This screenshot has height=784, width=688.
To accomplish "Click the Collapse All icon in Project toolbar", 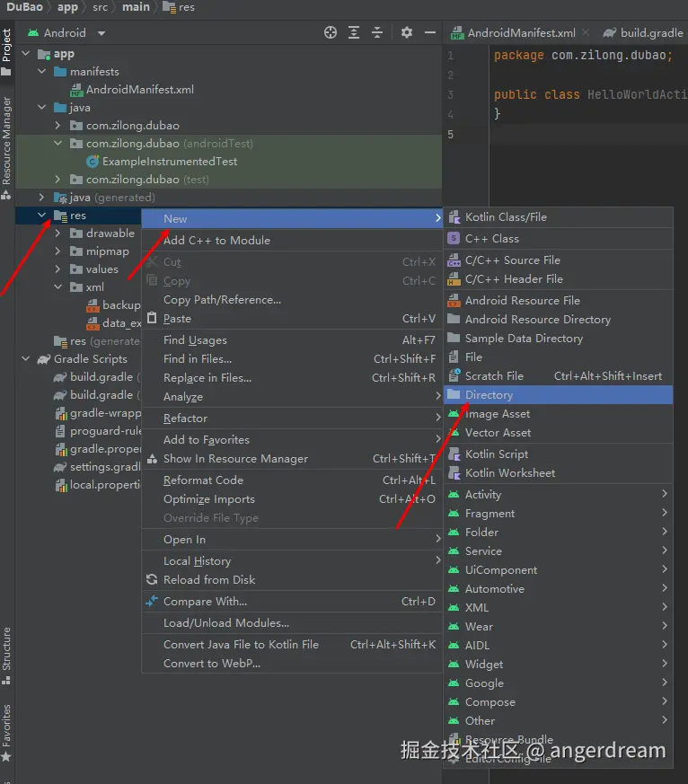I will [x=377, y=33].
